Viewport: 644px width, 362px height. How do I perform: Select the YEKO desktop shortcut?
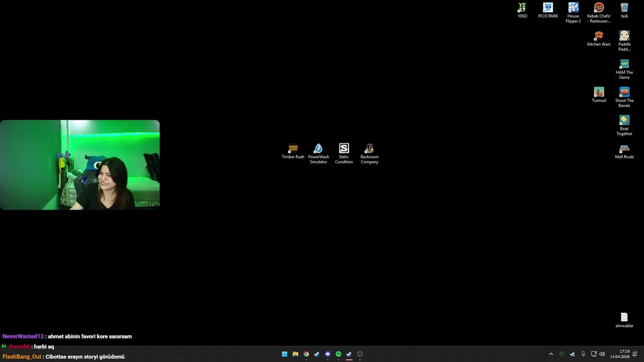(522, 11)
